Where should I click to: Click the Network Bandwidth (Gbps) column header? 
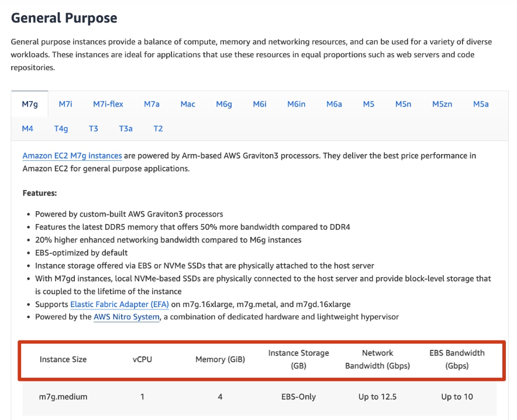[378, 359]
